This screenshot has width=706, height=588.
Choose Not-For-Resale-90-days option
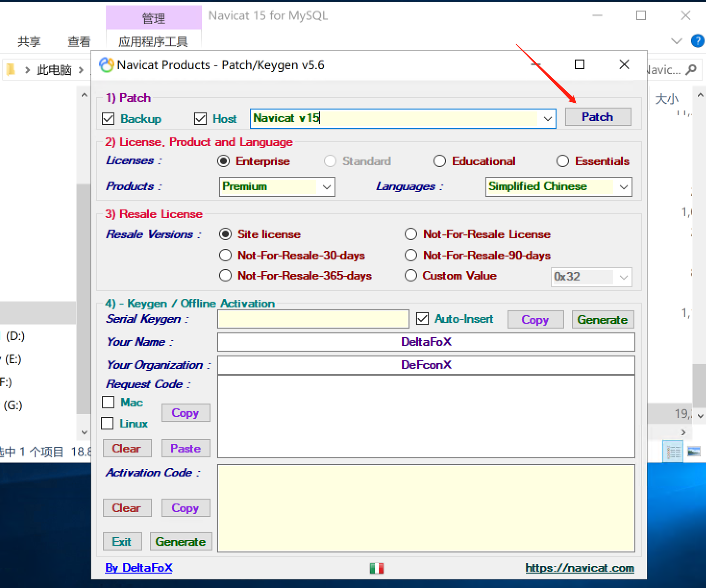click(x=411, y=255)
